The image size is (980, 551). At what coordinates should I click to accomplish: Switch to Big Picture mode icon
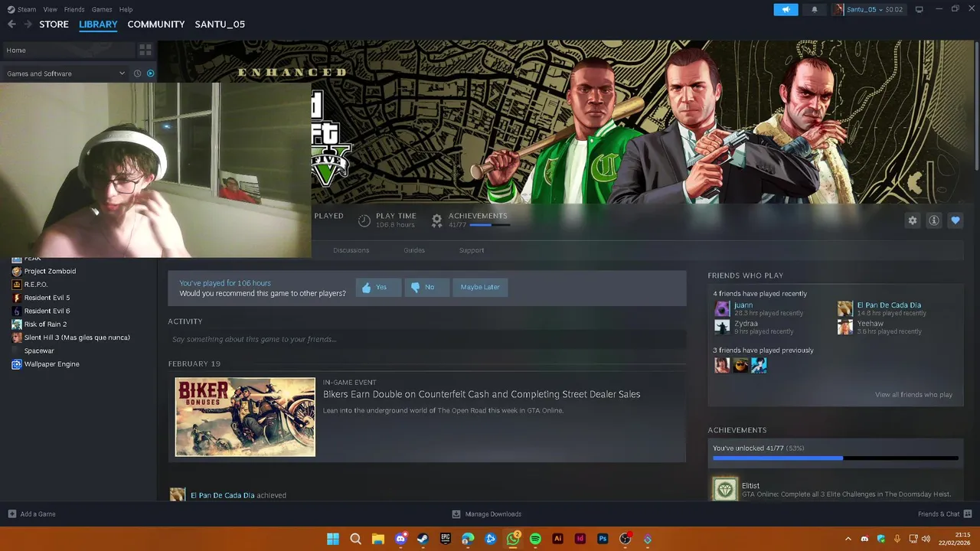tap(920, 9)
